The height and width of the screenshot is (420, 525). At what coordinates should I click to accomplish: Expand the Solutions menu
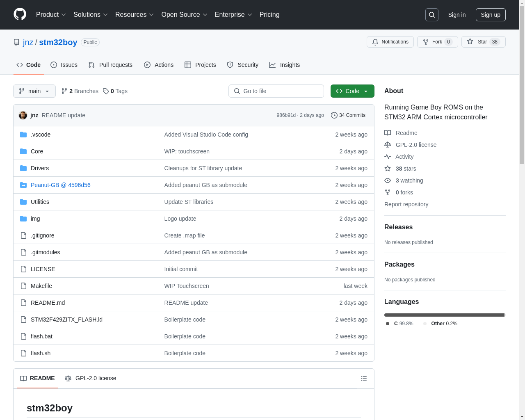[x=91, y=15]
